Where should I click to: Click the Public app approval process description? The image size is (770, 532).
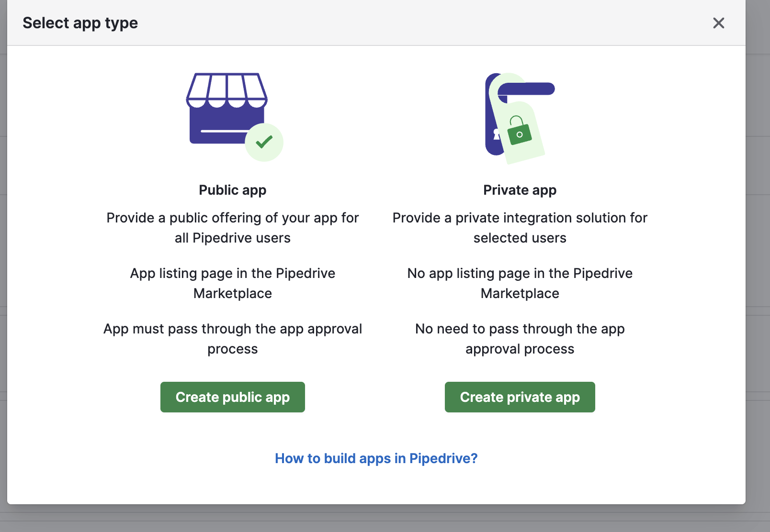coord(232,339)
